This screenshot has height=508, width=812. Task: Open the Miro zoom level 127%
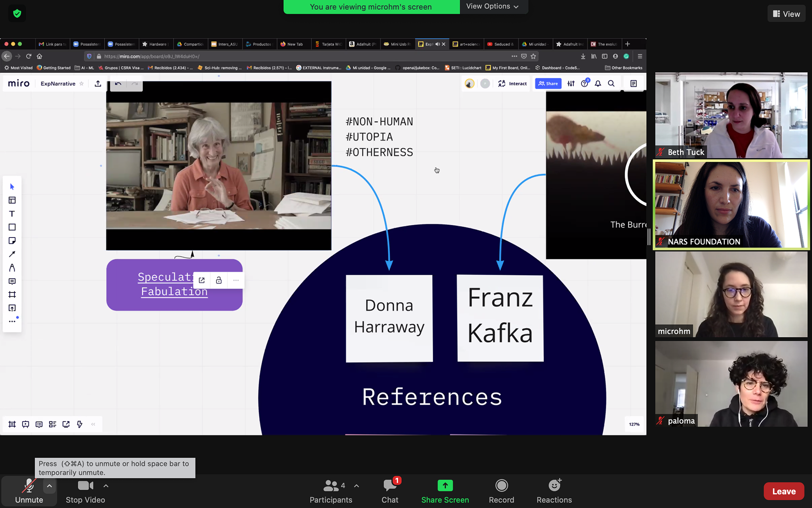tap(634, 424)
